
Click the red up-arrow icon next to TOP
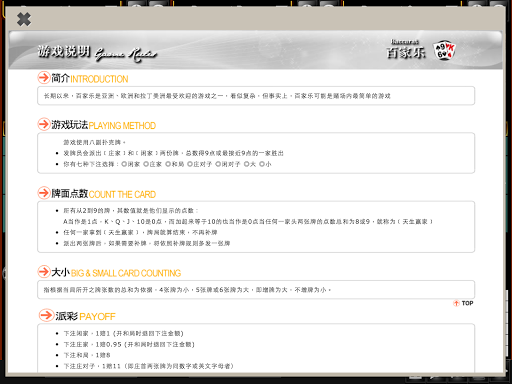click(x=456, y=303)
